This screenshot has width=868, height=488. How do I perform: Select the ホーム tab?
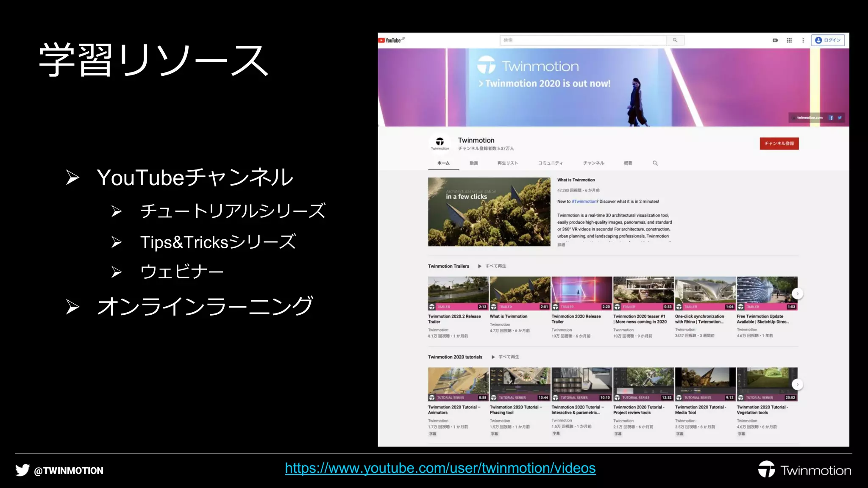tap(443, 163)
